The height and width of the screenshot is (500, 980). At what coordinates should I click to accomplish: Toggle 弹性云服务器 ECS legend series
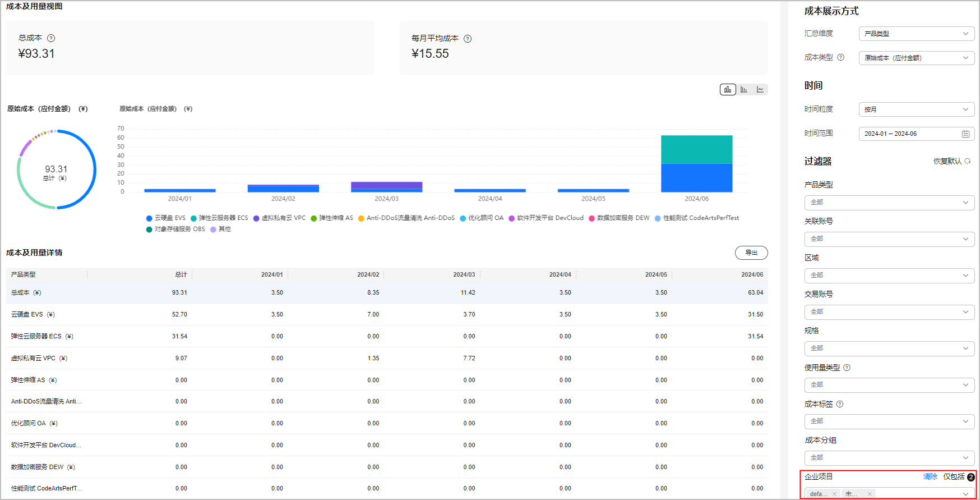(x=219, y=218)
